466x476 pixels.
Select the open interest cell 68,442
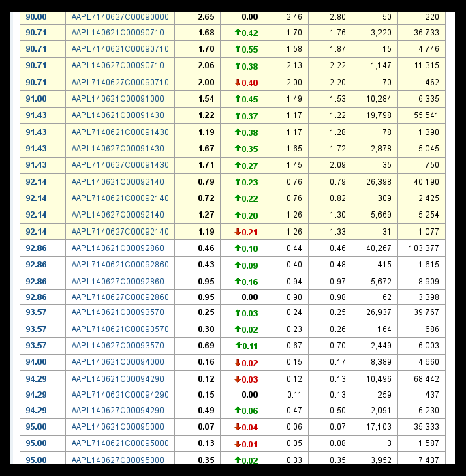(x=426, y=379)
